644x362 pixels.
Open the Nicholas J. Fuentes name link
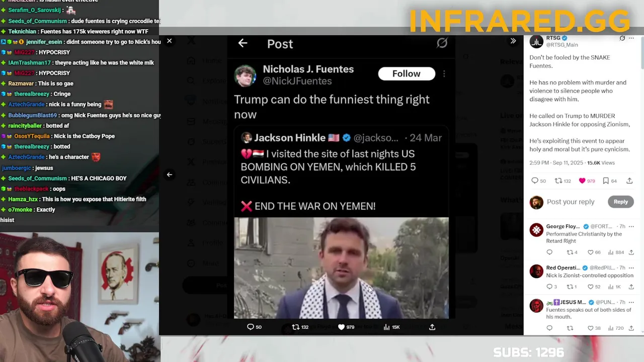pos(308,69)
